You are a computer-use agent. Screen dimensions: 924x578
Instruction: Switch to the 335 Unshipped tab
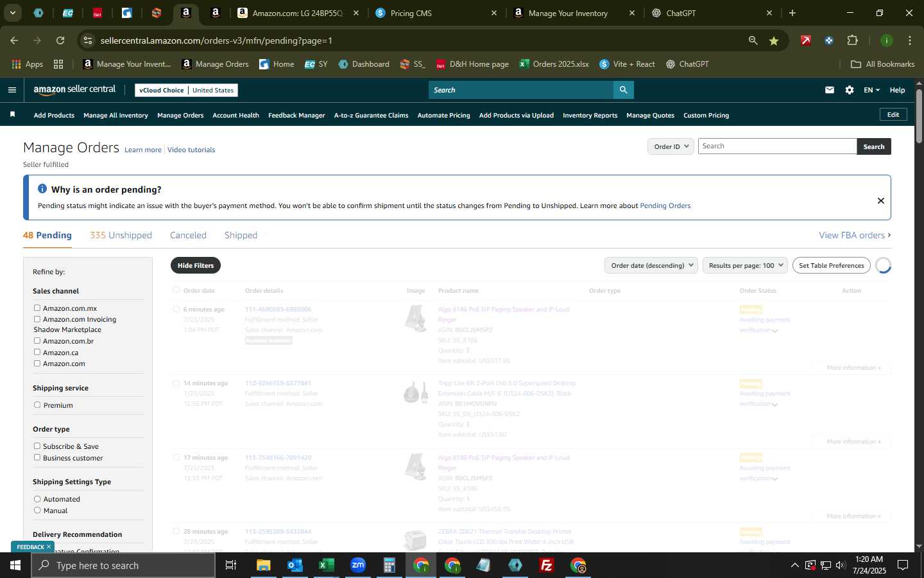point(121,235)
